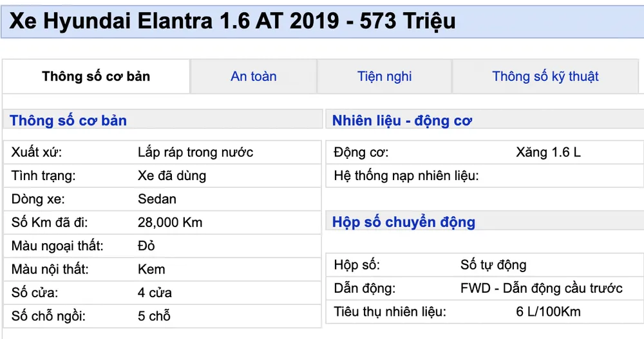Click the Nhiên liệu - động cơ header

point(402,120)
